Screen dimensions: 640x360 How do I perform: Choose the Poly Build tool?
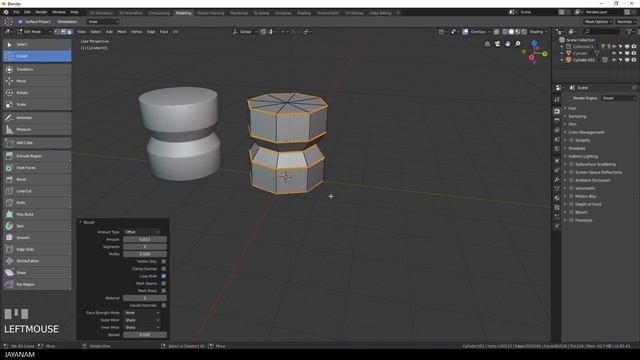coord(37,214)
